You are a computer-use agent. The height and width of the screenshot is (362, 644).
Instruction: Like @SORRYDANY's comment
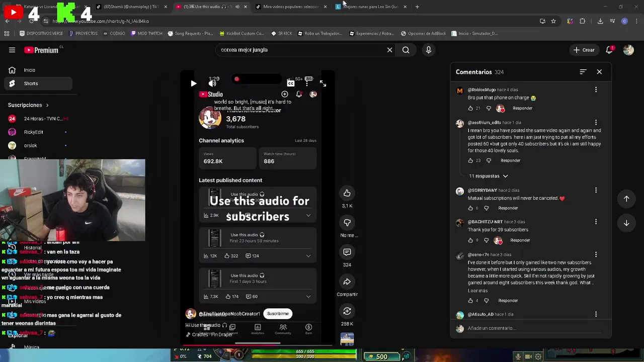470,208
